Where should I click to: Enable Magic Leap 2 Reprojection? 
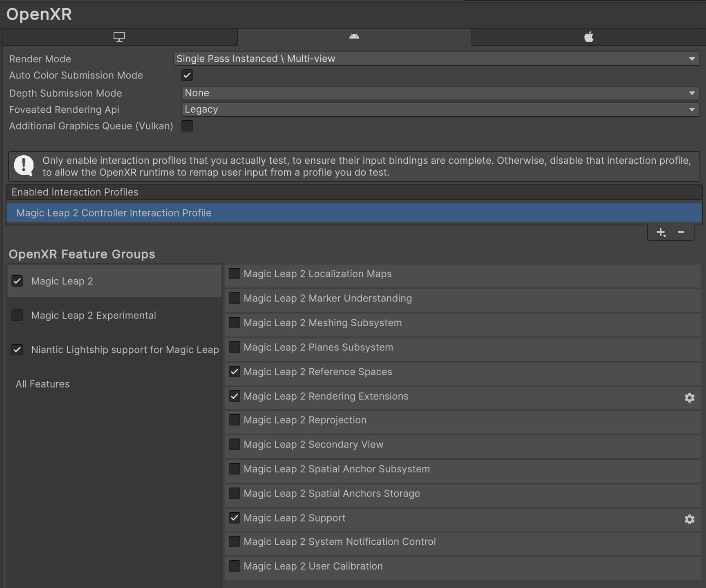pyautogui.click(x=235, y=420)
